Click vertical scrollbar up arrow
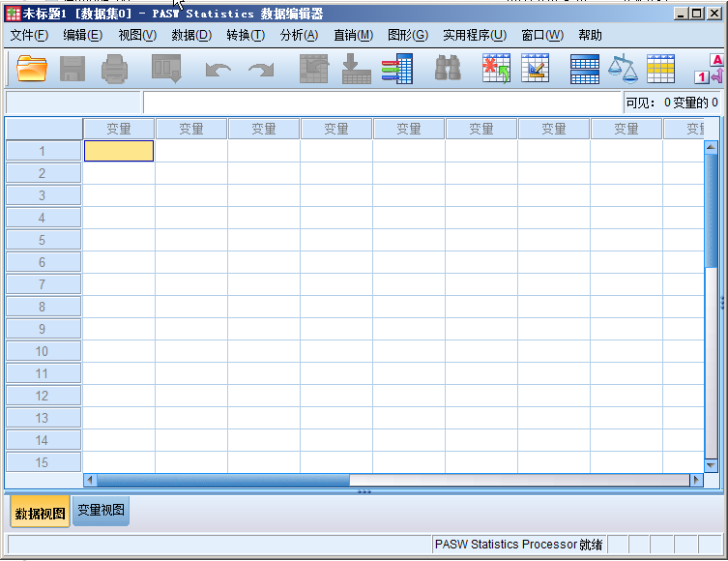Viewport: 728px width, 561px height. pyautogui.click(x=711, y=148)
